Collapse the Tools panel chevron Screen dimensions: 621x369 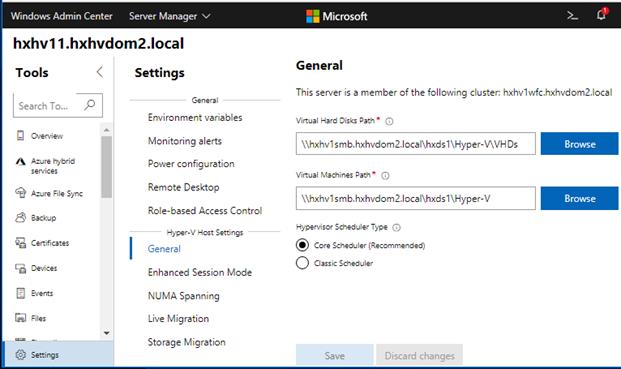coord(99,72)
